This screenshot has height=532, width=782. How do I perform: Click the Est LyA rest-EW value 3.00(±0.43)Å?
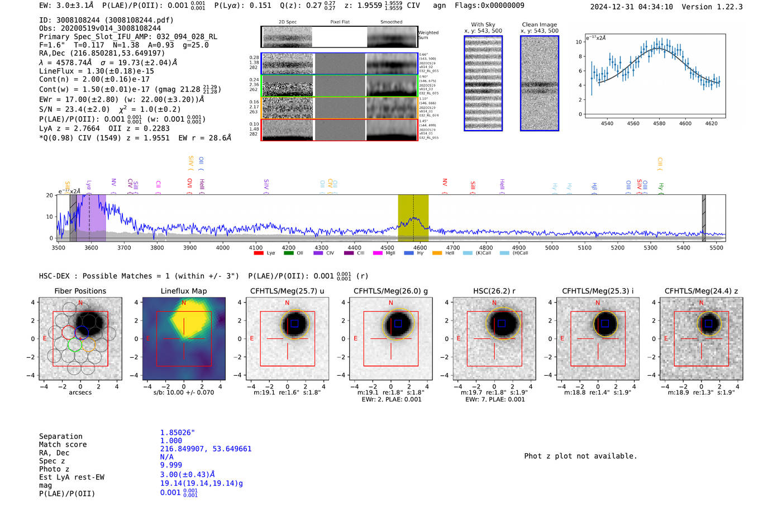coord(188,475)
